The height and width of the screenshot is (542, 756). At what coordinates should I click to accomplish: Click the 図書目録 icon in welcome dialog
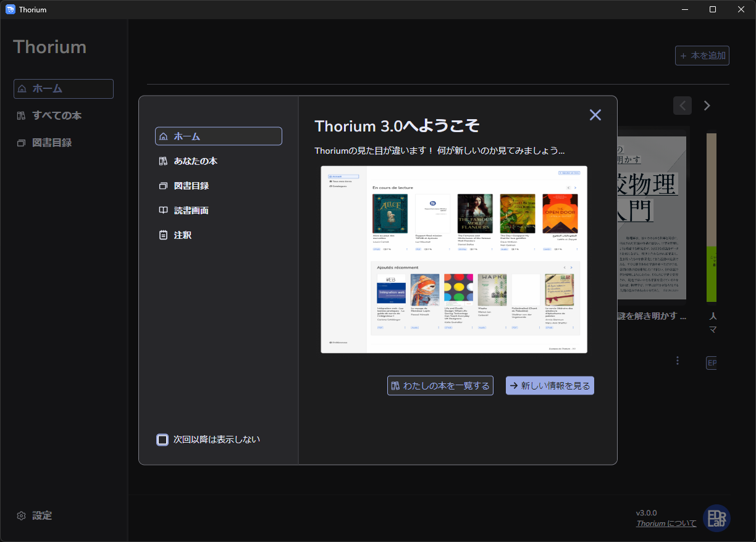point(163,186)
